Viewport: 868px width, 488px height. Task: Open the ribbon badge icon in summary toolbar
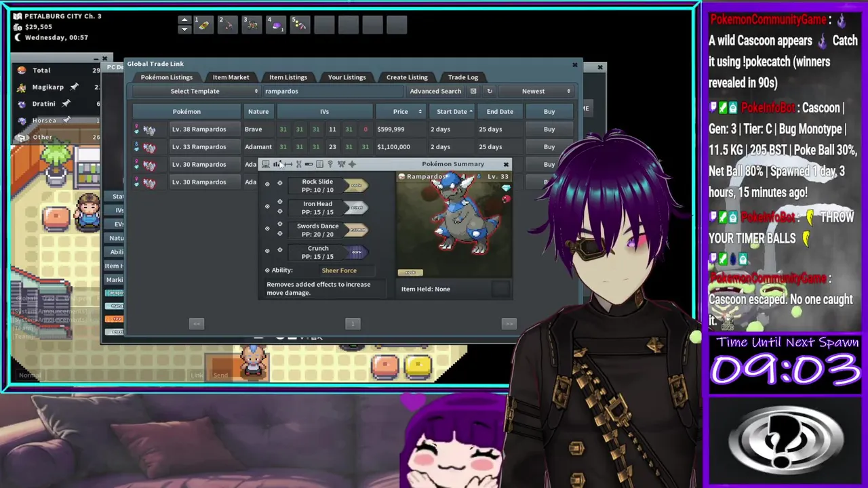pyautogui.click(x=341, y=164)
